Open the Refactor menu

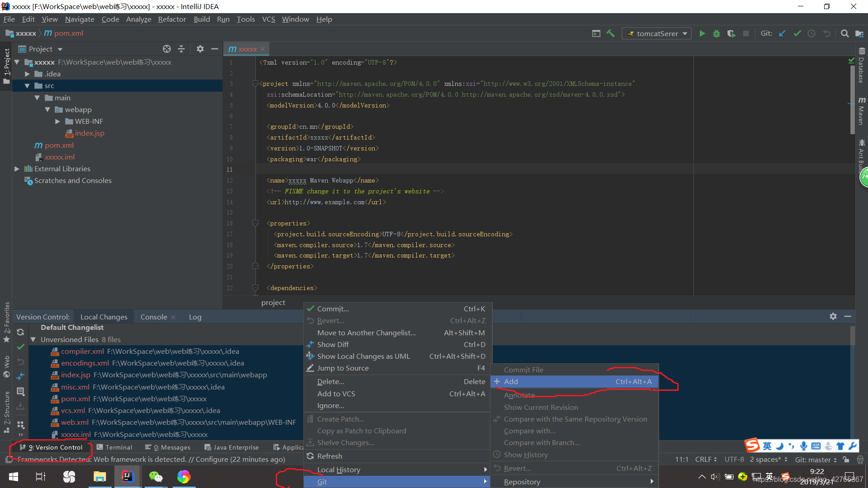coord(172,19)
